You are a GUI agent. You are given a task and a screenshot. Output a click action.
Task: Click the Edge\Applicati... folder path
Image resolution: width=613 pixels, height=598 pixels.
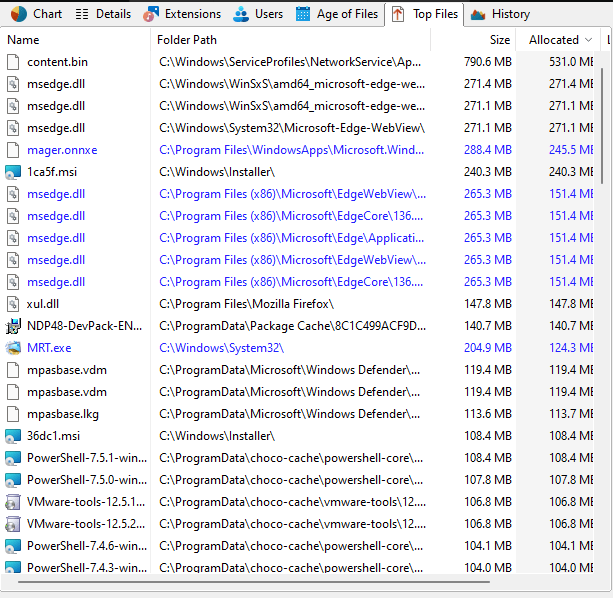291,238
